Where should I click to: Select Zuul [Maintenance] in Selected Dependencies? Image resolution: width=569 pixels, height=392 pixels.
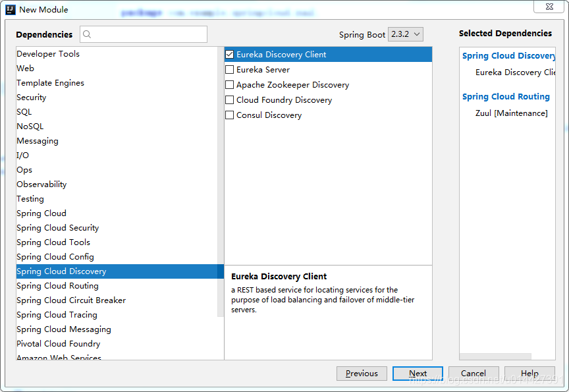pyautogui.click(x=511, y=113)
